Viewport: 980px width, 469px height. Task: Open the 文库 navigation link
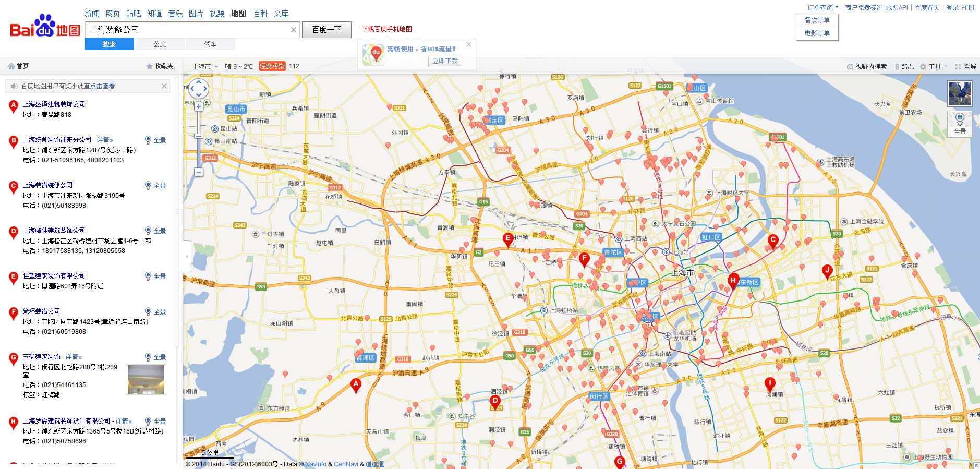coord(281,14)
